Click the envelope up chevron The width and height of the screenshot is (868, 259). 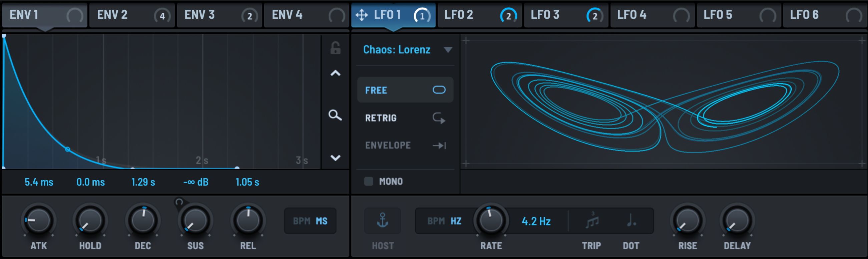(335, 73)
